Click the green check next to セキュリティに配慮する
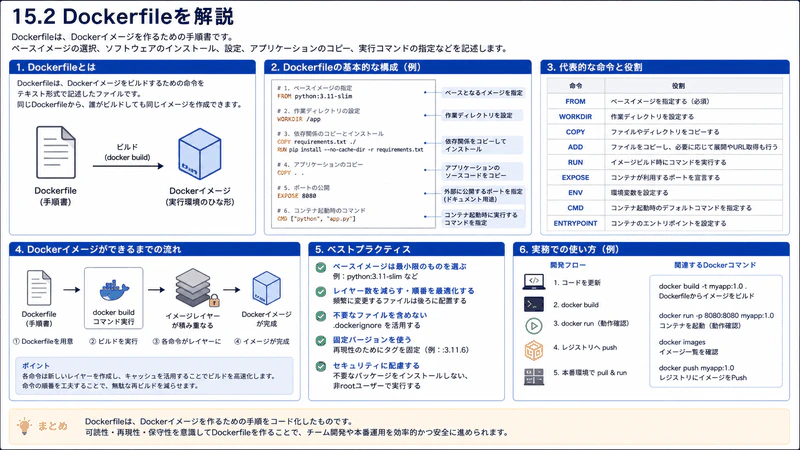 click(321, 366)
